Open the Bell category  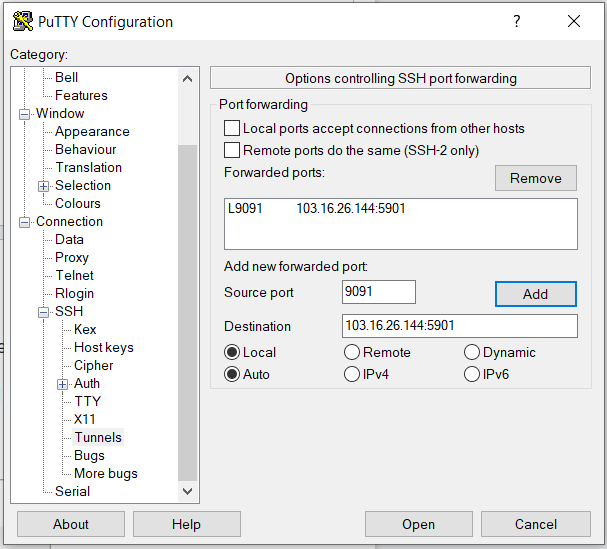pyautogui.click(x=66, y=77)
